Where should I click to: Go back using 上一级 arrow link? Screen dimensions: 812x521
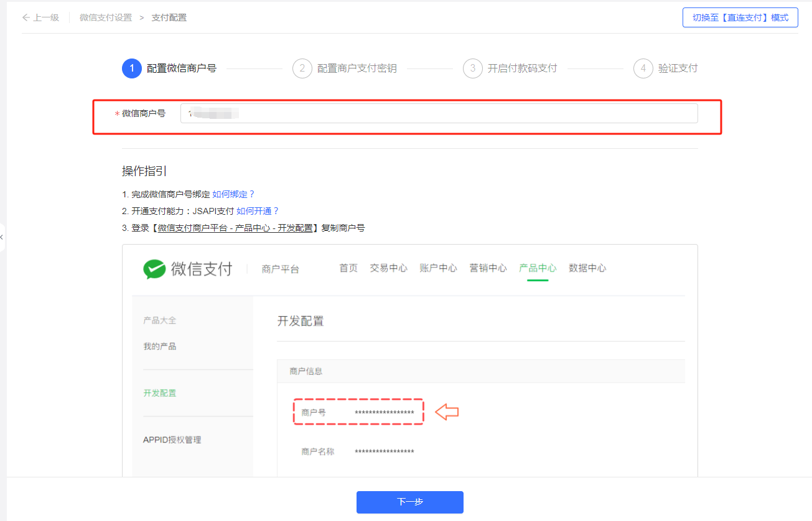tap(40, 17)
